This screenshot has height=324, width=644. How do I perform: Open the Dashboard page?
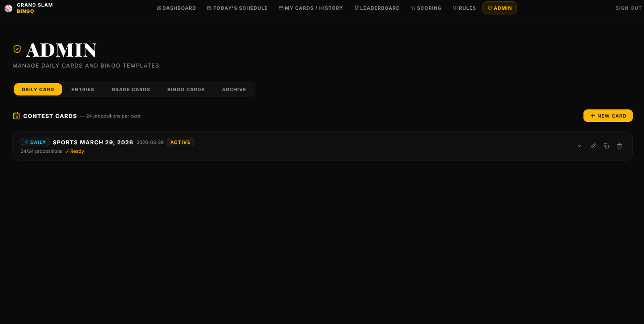coord(176,8)
